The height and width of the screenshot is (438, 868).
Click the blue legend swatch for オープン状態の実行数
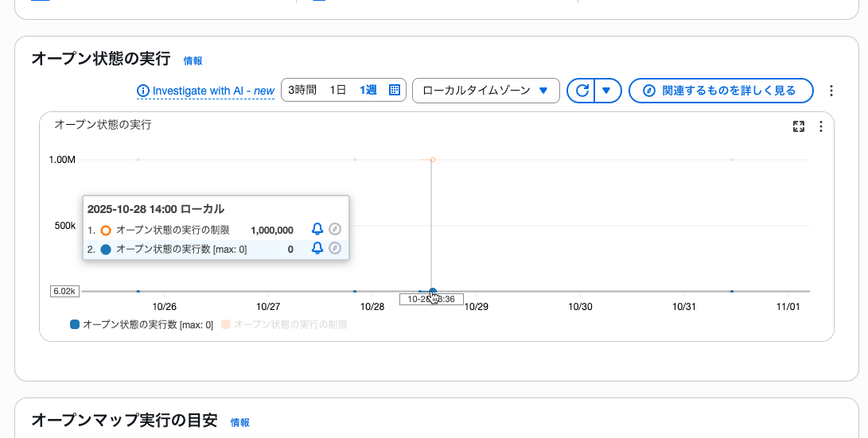(75, 324)
